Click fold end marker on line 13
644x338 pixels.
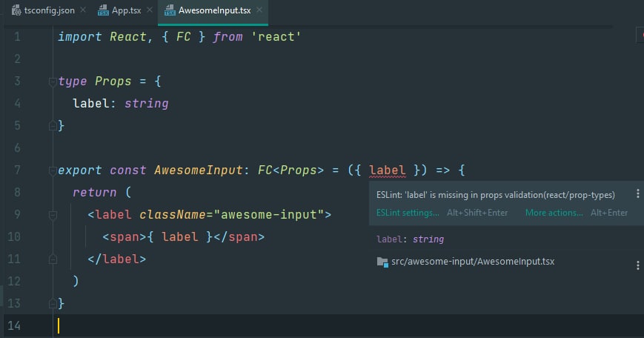point(53,303)
